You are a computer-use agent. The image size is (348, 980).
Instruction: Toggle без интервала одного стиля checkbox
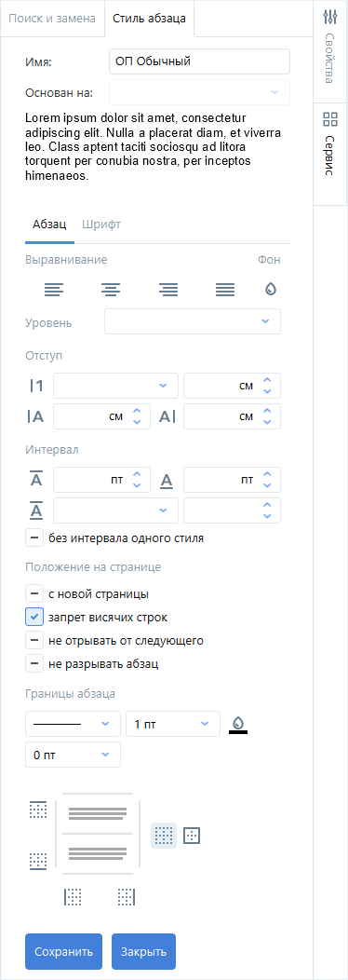click(34, 538)
